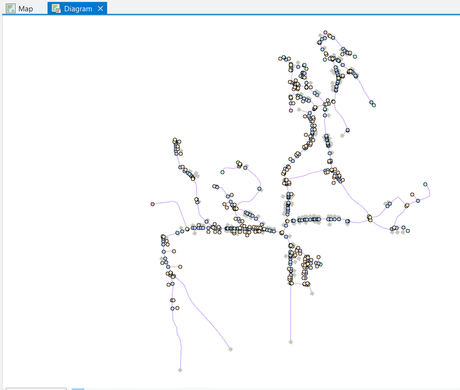Select the green junction atop the curved loop

(238, 163)
